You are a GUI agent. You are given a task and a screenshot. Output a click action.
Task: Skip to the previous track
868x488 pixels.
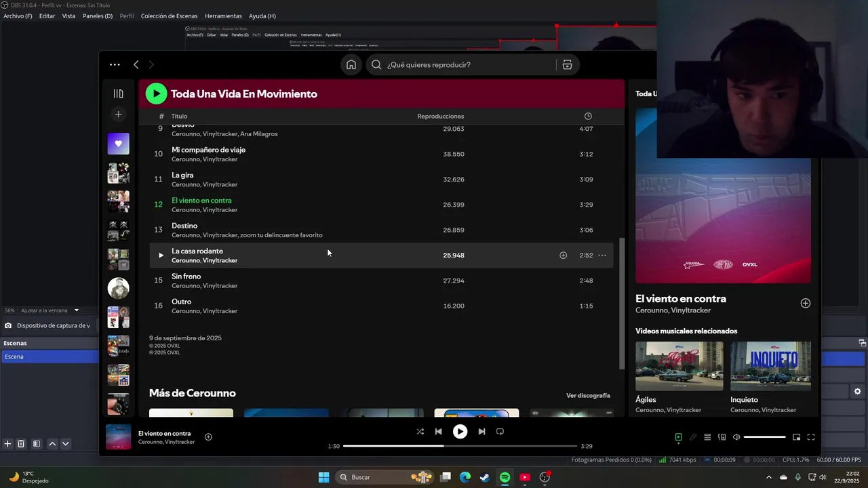point(439,431)
